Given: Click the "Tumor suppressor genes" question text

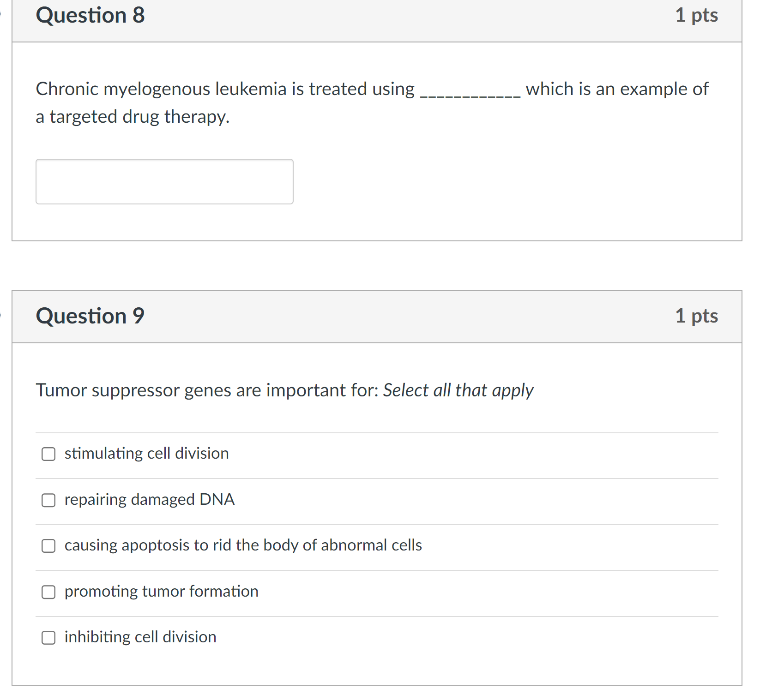Looking at the screenshot, I should tap(205, 390).
